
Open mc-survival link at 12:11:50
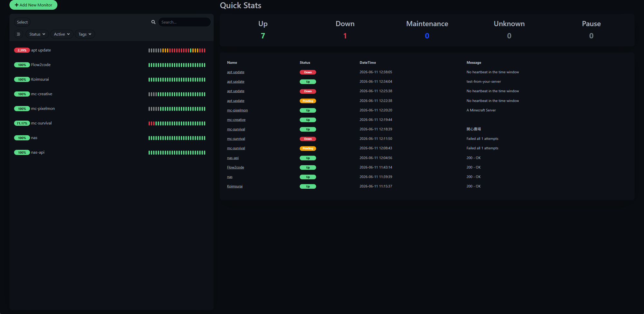point(236,139)
